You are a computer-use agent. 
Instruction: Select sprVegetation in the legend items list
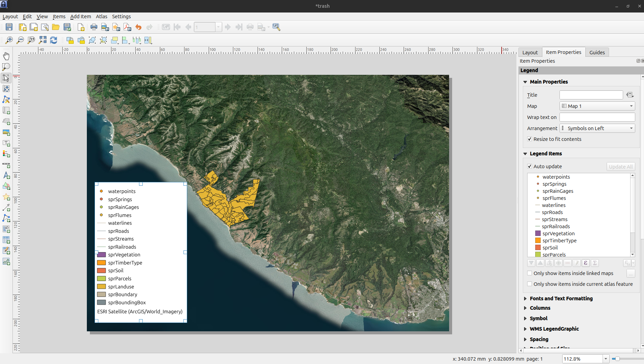click(x=558, y=234)
